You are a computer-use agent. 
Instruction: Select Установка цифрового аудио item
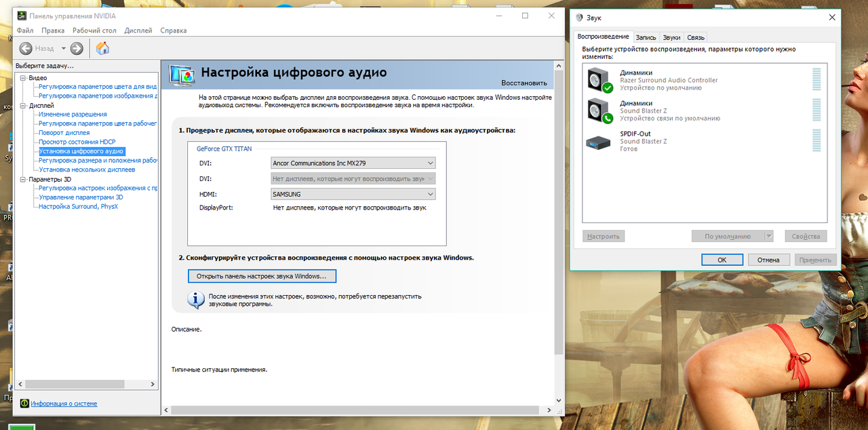pos(81,151)
